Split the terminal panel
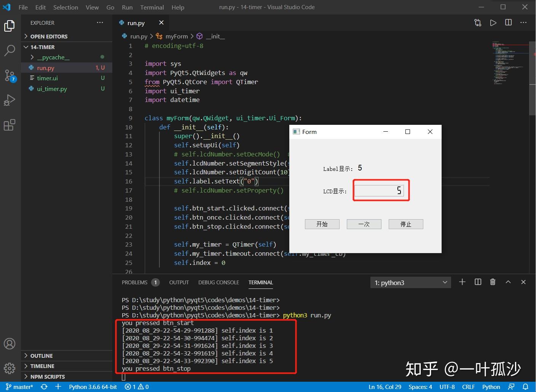This screenshot has width=536, height=392. tap(478, 282)
